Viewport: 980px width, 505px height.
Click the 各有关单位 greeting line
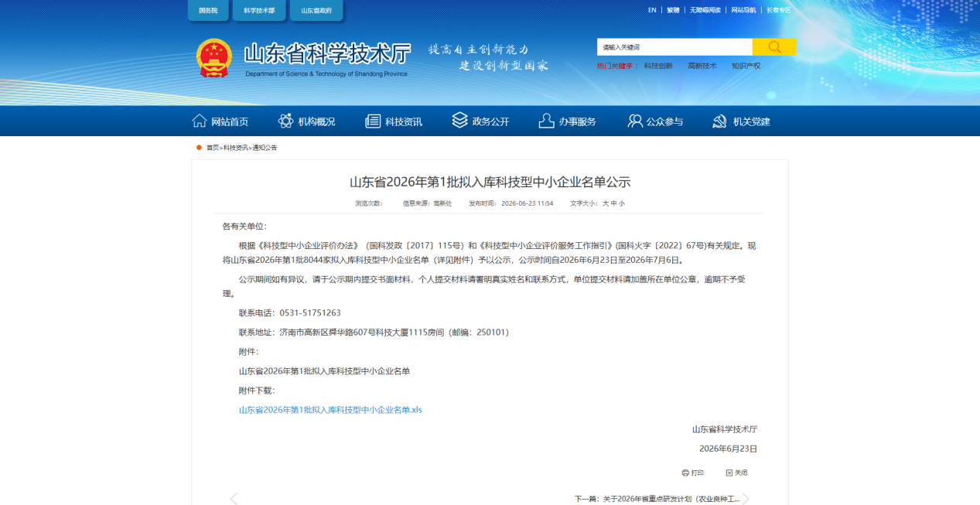(244, 227)
